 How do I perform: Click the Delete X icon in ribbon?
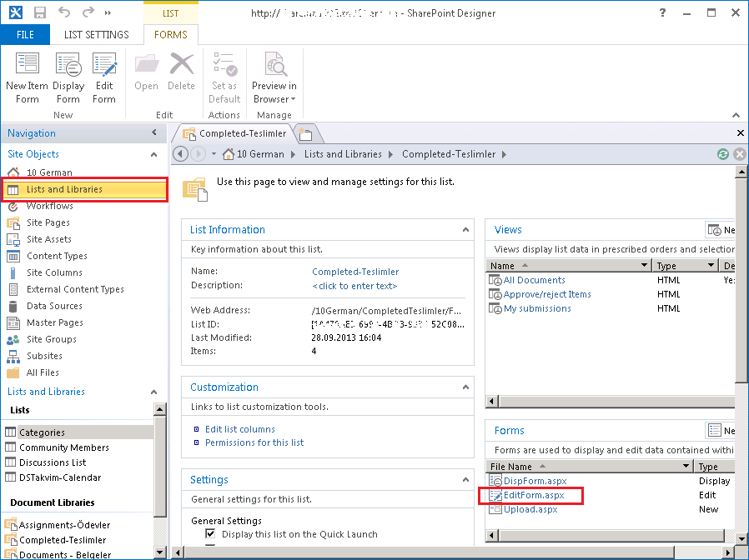[182, 64]
